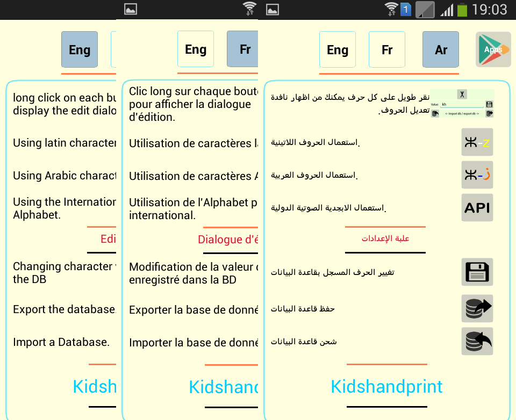The image size is (516, 420).
Task: Tap the SIM 1 indicator icon
Action: point(406,10)
